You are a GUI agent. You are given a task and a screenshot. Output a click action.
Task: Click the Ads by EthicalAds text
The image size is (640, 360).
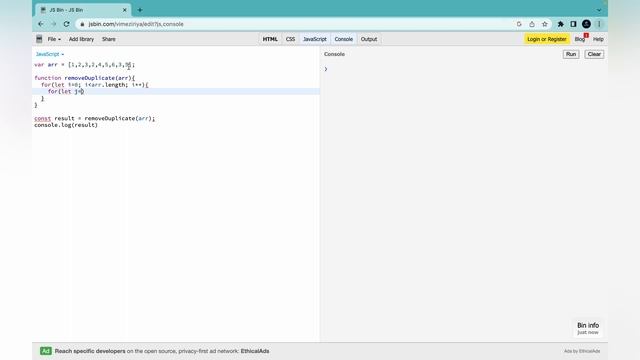point(582,351)
